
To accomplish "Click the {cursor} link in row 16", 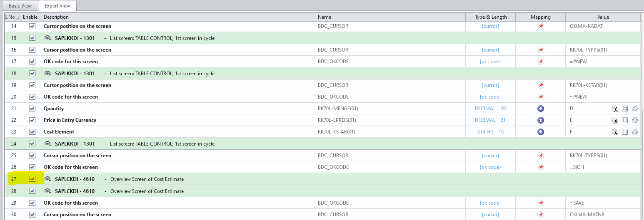I will point(490,50).
